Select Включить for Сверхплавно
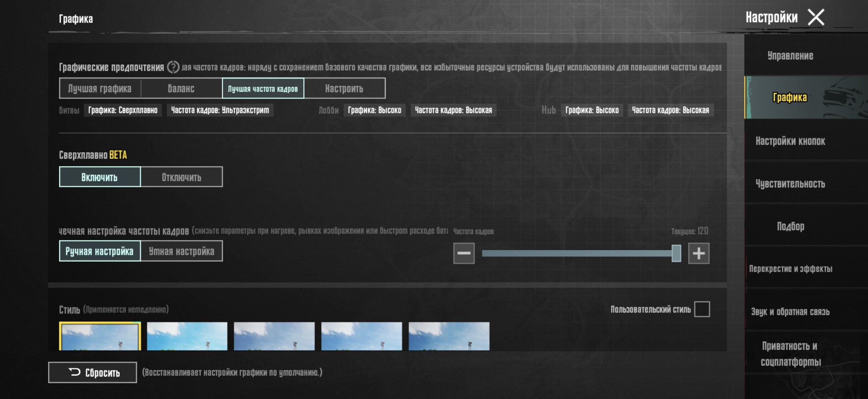 [x=100, y=177]
